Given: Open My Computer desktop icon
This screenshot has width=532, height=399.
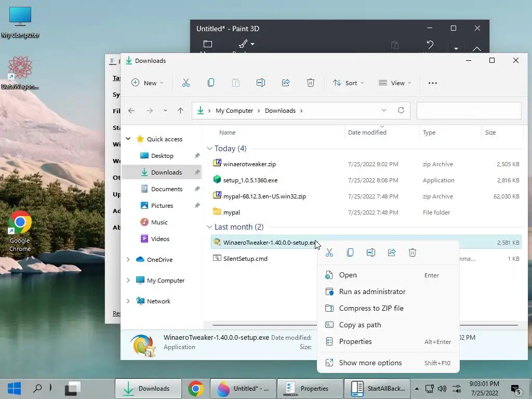Looking at the screenshot, I should coord(20,22).
